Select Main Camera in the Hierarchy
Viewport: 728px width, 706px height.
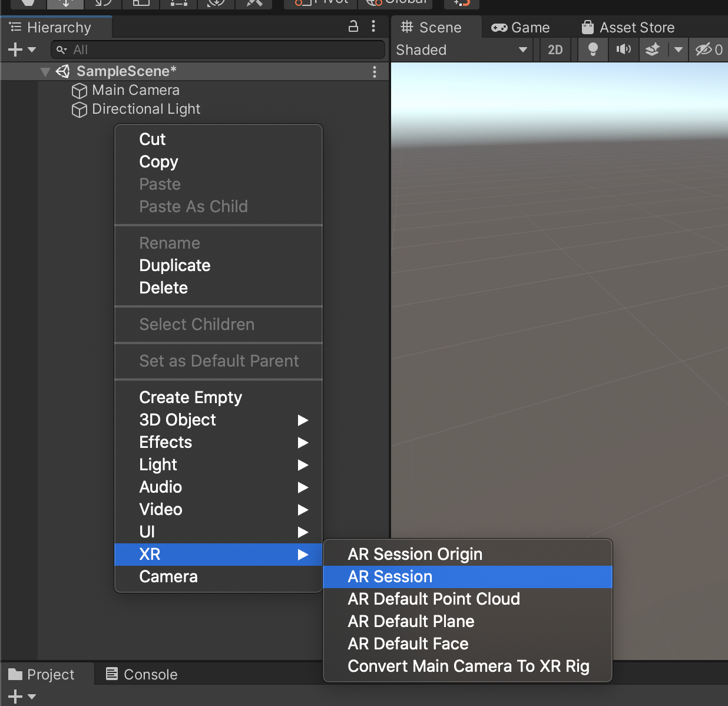(135, 90)
